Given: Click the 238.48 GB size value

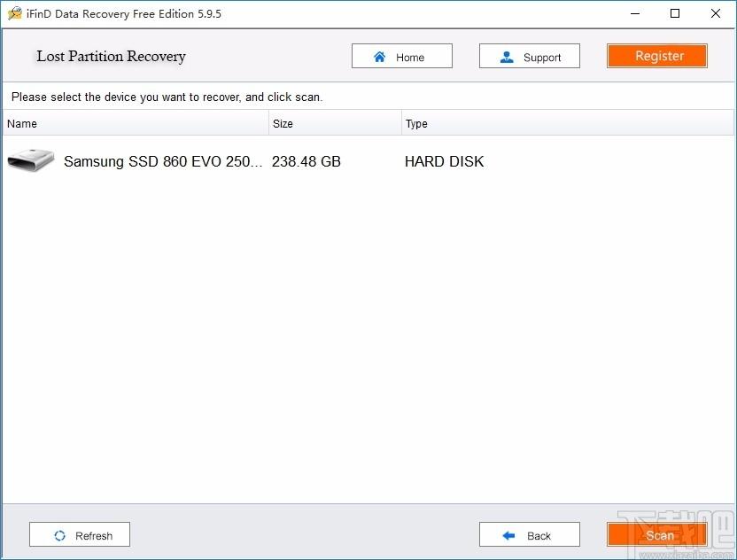Looking at the screenshot, I should point(306,161).
